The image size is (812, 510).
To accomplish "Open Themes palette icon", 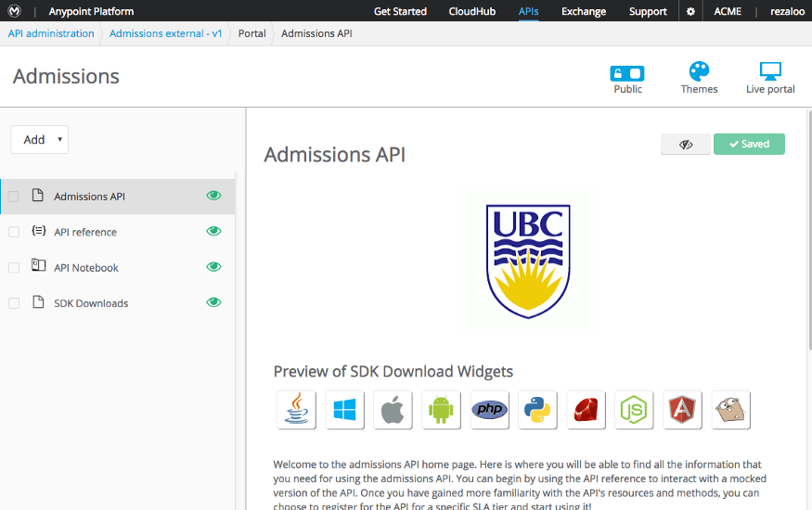I will [x=699, y=71].
